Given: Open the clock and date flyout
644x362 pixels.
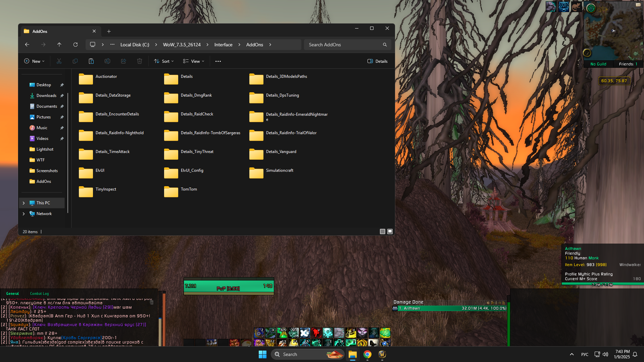Looking at the screenshot, I should pyautogui.click(x=622, y=354).
